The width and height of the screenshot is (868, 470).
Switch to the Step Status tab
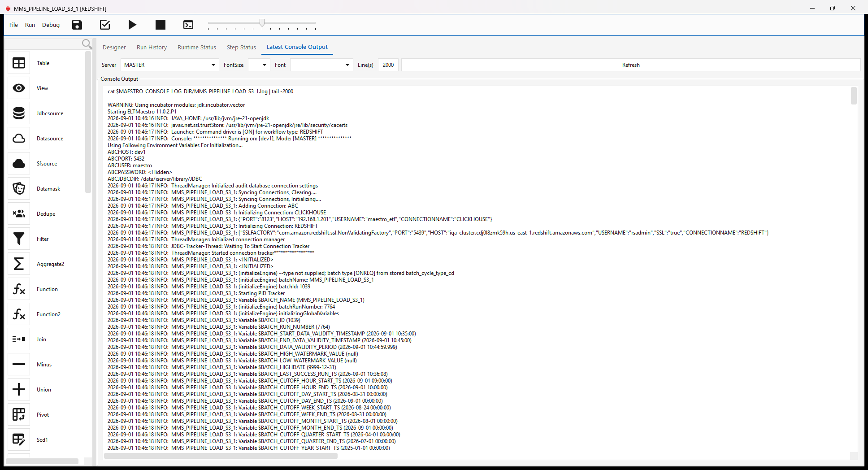tap(241, 48)
